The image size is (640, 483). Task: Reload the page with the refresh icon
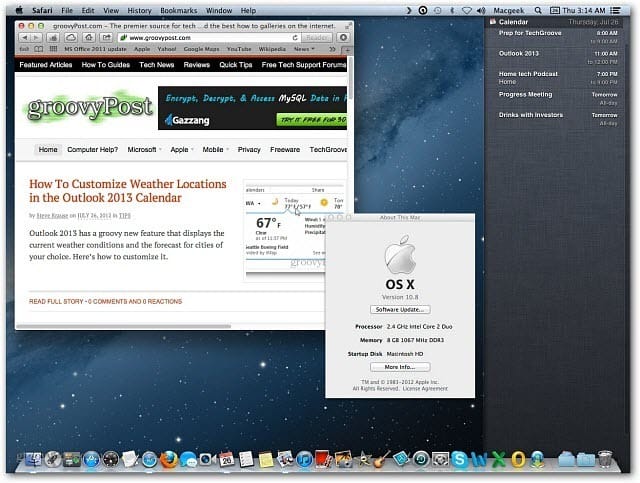(x=295, y=38)
